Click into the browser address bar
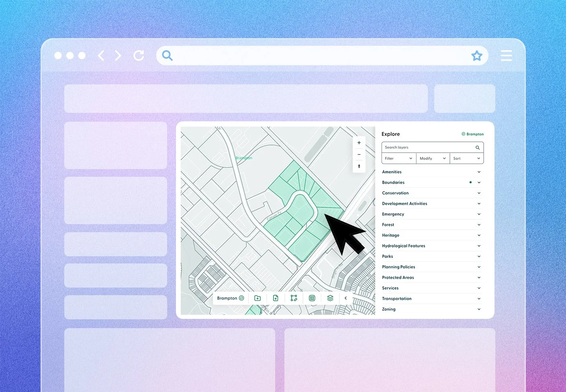Screen dimensions: 566x392 [x=322, y=55]
